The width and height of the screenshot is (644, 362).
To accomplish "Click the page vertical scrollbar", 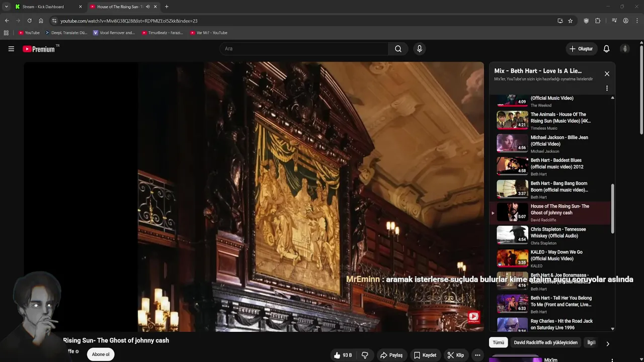I will (641, 90).
